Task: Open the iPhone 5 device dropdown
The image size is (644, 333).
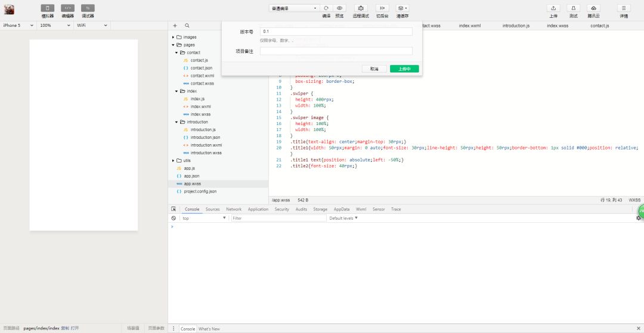Action: 18,26
